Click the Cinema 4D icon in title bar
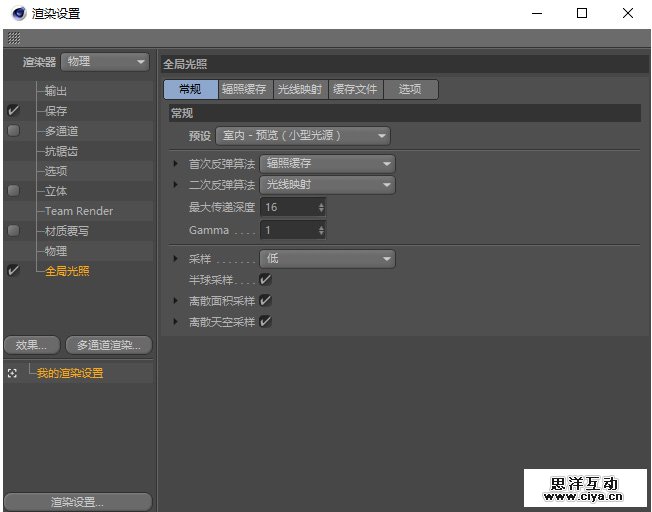The width and height of the screenshot is (652, 512). [x=18, y=14]
